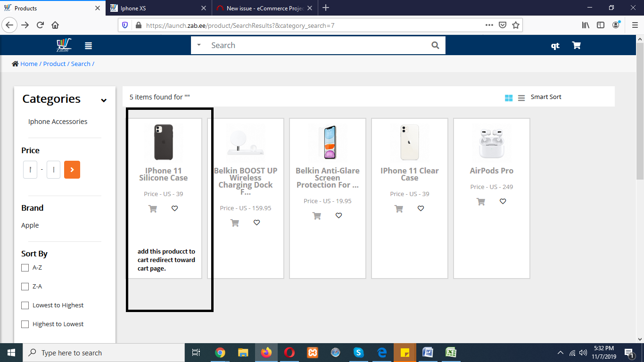Add iPhone 11 Silicone Case to wishlist
This screenshot has height=362, width=644.
coord(174,208)
